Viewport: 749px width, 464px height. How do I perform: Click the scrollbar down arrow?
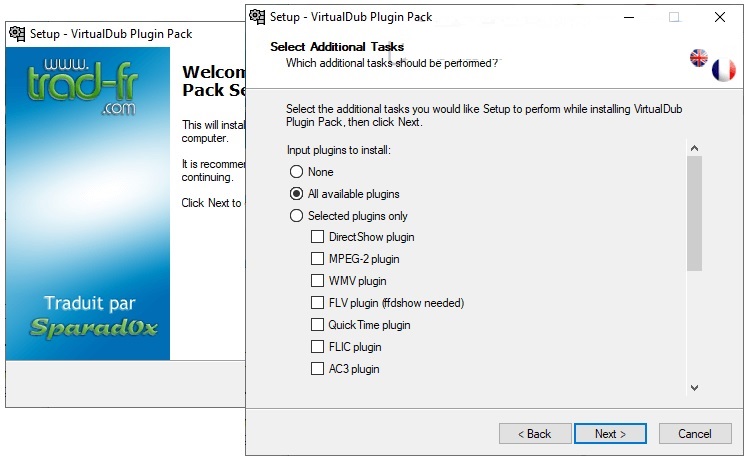click(695, 388)
